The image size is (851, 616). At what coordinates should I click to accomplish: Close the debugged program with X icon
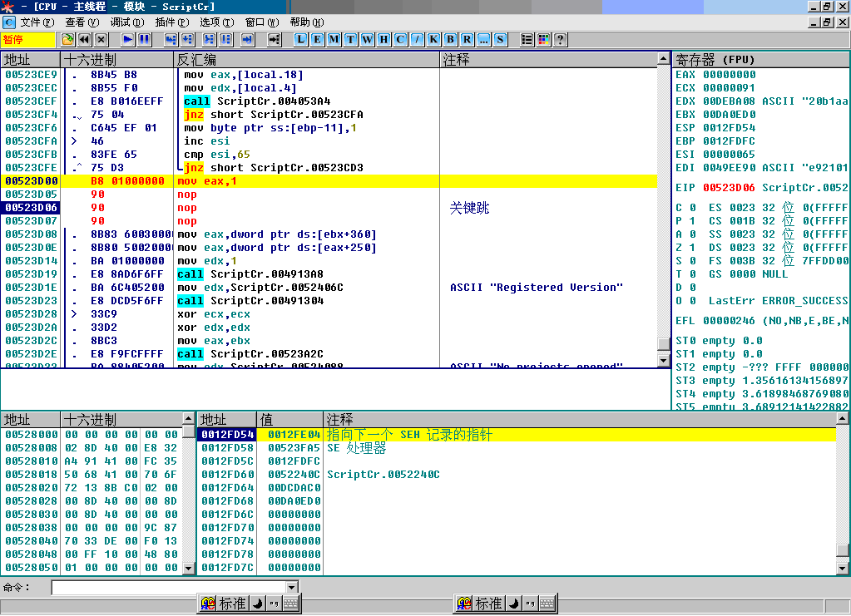click(101, 39)
